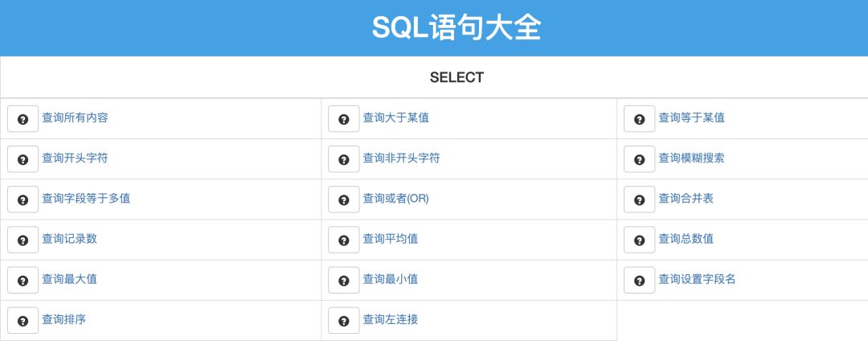
Task: Click the 查询字段等于多值 link
Action: (x=86, y=198)
